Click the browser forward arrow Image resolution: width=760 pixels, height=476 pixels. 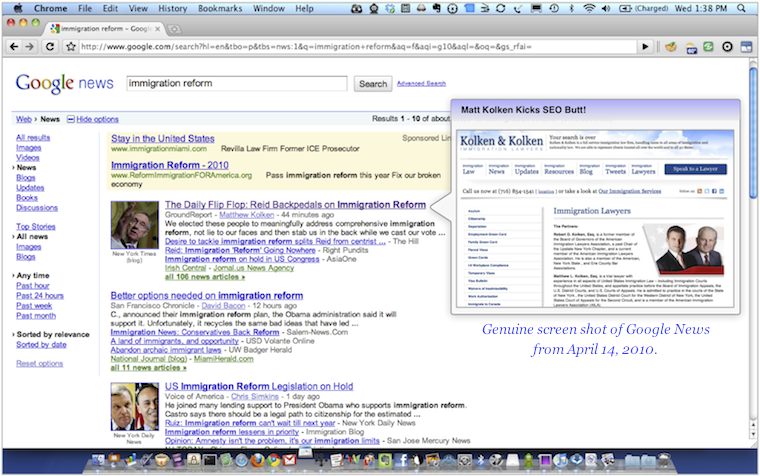pyautogui.click(x=30, y=47)
